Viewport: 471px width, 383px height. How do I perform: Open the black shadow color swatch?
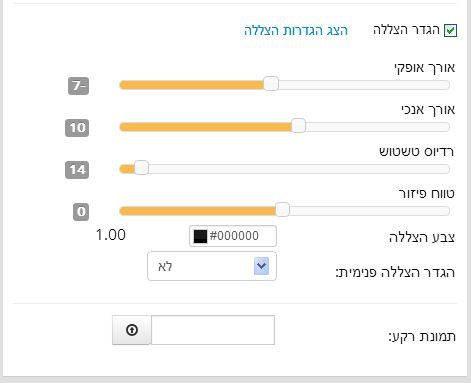click(200, 236)
